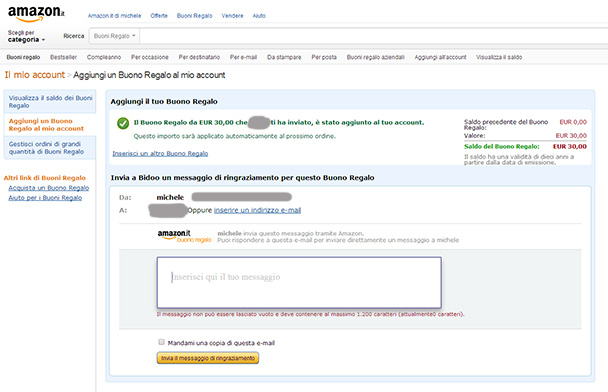Expand 'Scegli per categoria' menu
608x392 pixels.
click(26, 36)
